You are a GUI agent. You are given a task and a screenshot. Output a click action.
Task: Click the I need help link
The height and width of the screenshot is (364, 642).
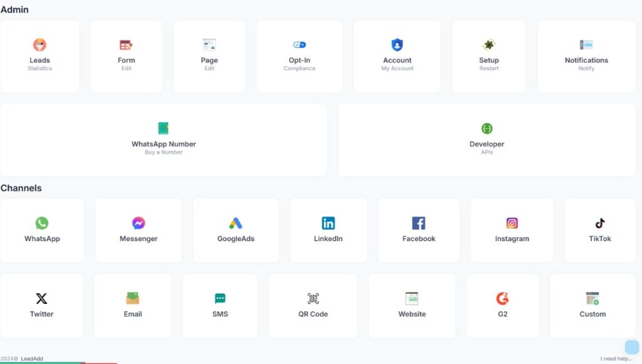616,359
